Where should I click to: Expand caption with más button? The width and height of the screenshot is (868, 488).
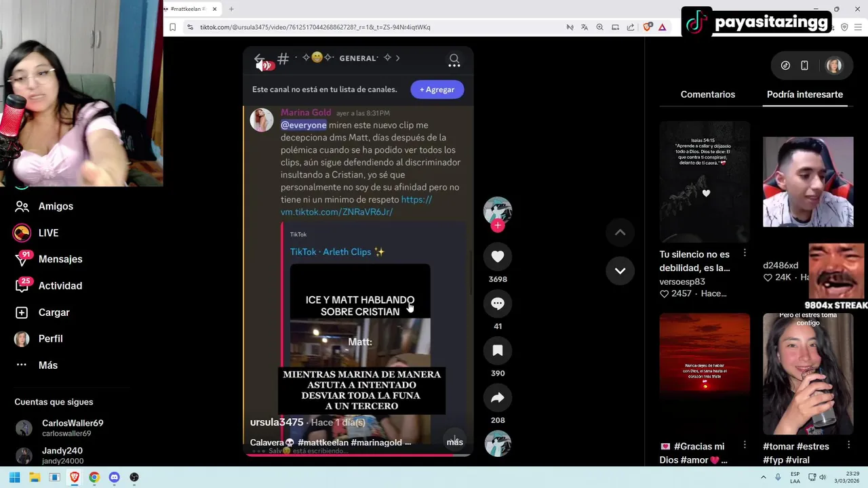click(454, 442)
